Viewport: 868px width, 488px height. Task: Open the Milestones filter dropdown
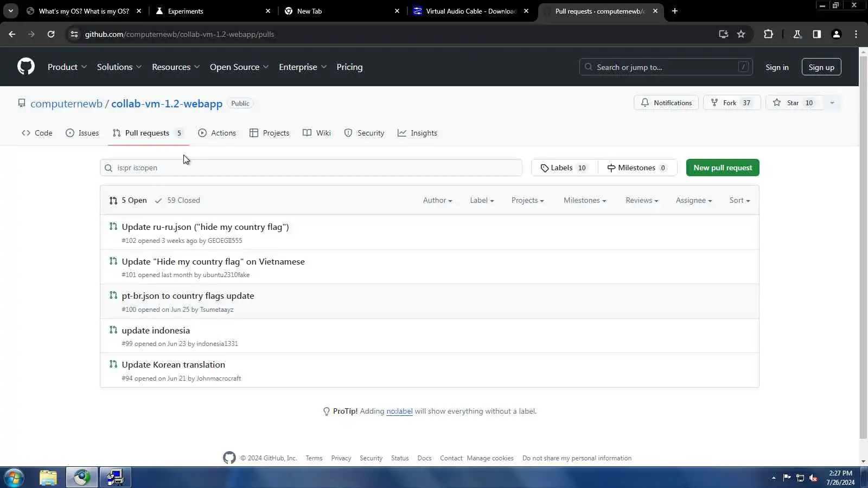585,200
